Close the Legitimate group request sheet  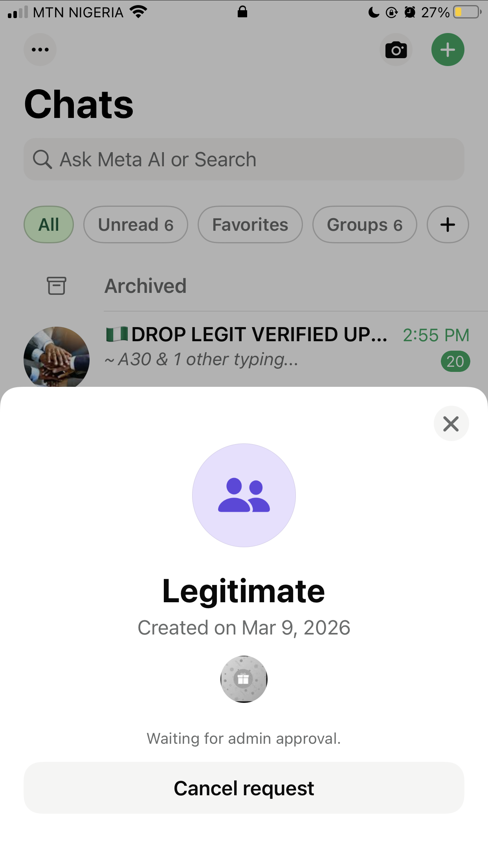pyautogui.click(x=451, y=424)
